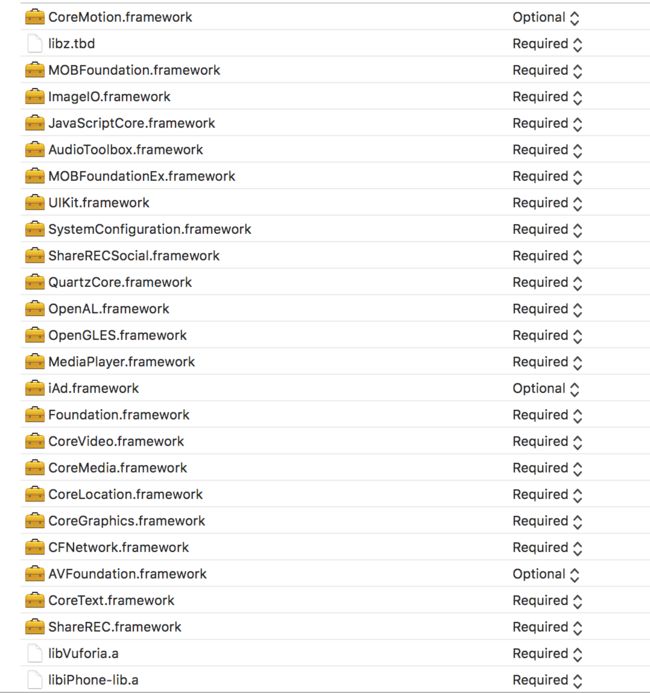The image size is (650, 693).
Task: Open the UIKit.framework Required status popup
Action: point(547,203)
